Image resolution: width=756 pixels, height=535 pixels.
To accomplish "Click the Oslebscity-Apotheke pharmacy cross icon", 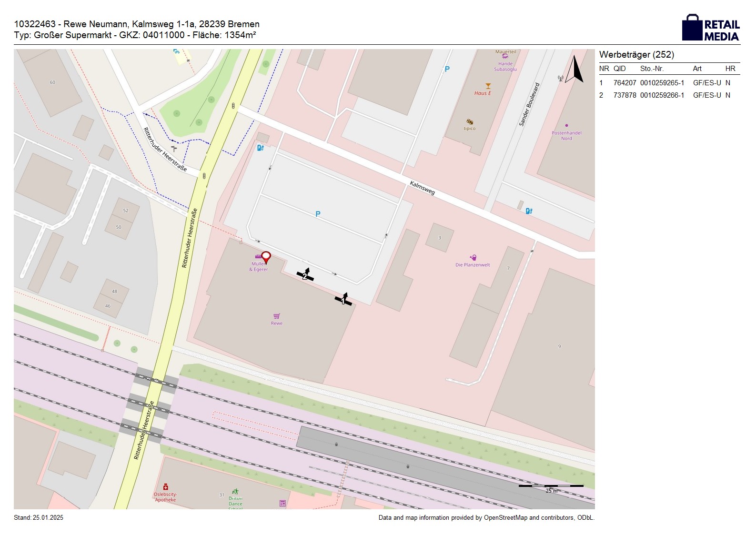I will [x=166, y=487].
